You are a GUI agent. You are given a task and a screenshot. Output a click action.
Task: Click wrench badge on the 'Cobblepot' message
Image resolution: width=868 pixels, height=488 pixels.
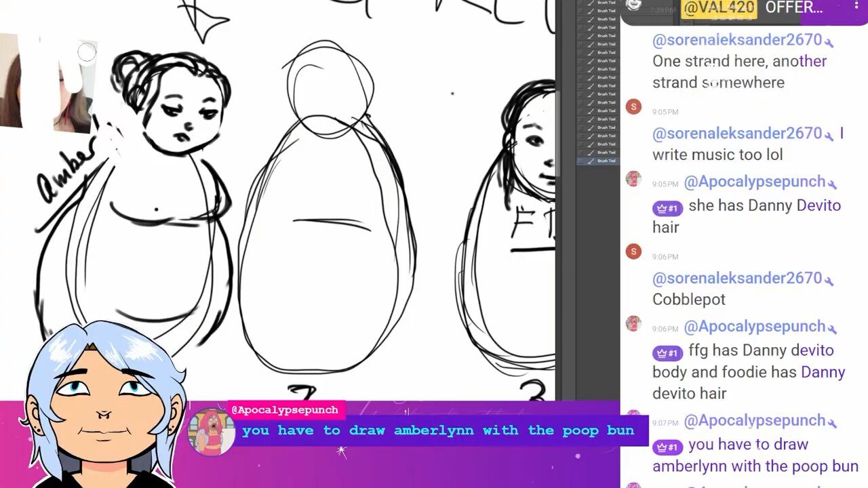[829, 281]
